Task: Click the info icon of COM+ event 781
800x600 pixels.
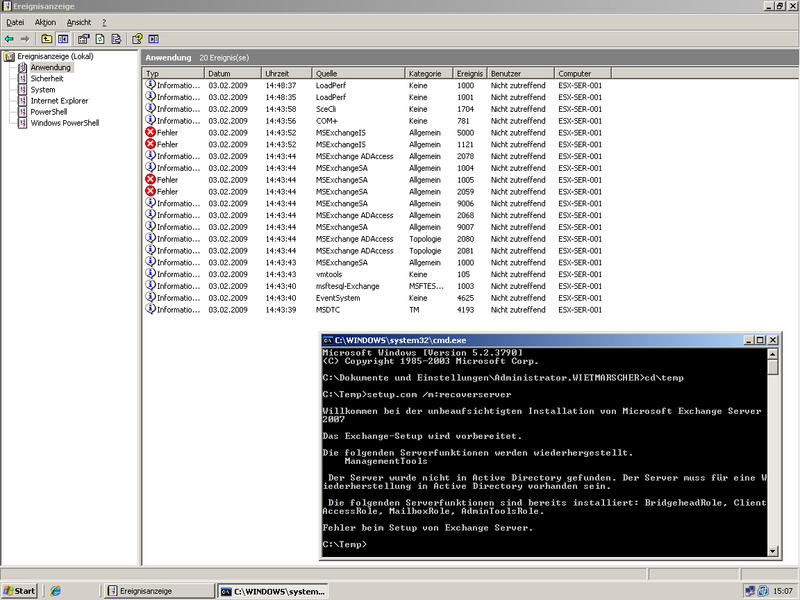Action: [x=151, y=120]
